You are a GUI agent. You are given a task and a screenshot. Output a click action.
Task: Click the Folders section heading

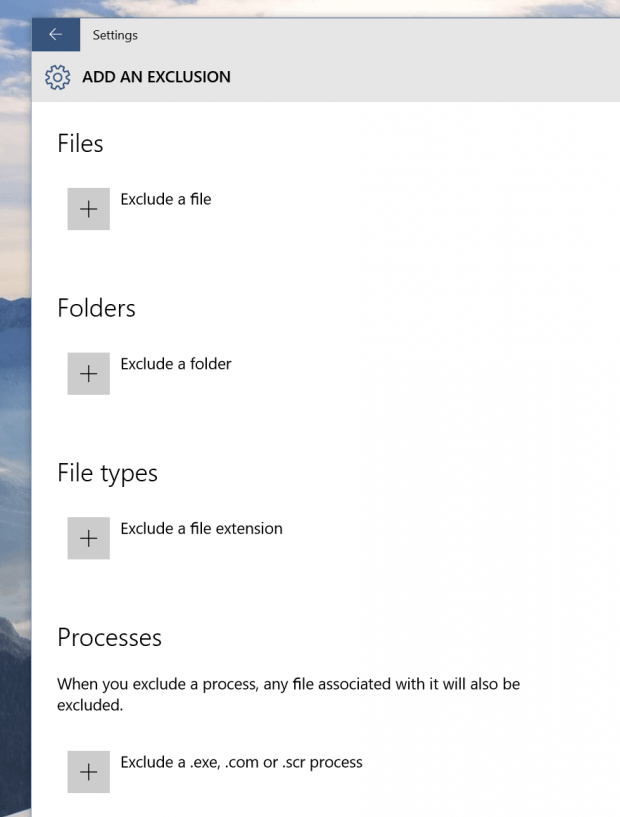coord(96,309)
